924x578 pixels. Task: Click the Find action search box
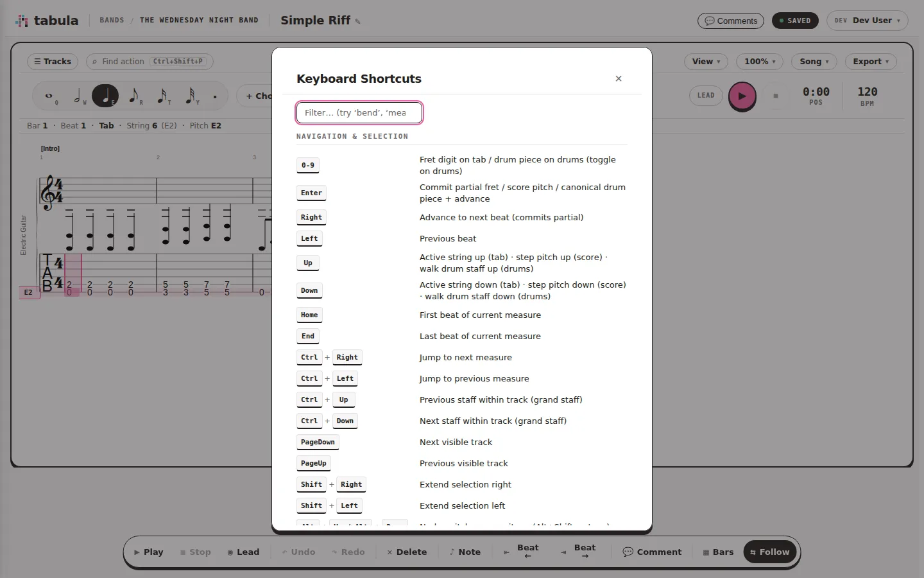click(x=150, y=62)
